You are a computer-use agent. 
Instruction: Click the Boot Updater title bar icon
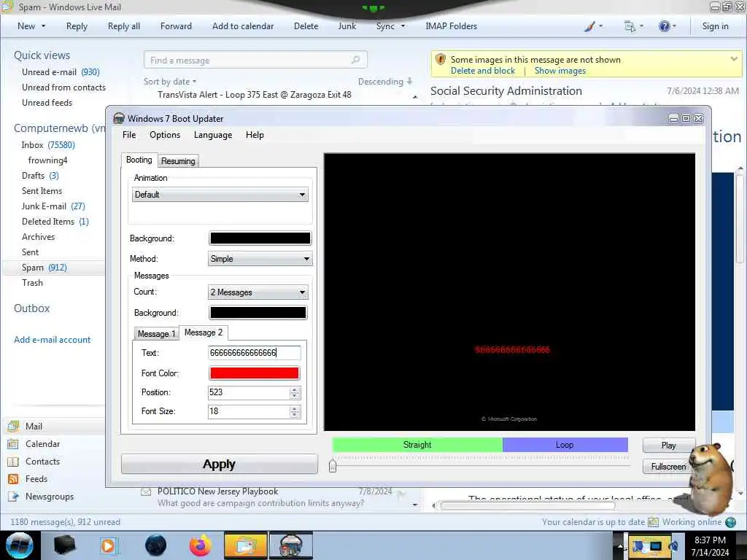pos(119,119)
